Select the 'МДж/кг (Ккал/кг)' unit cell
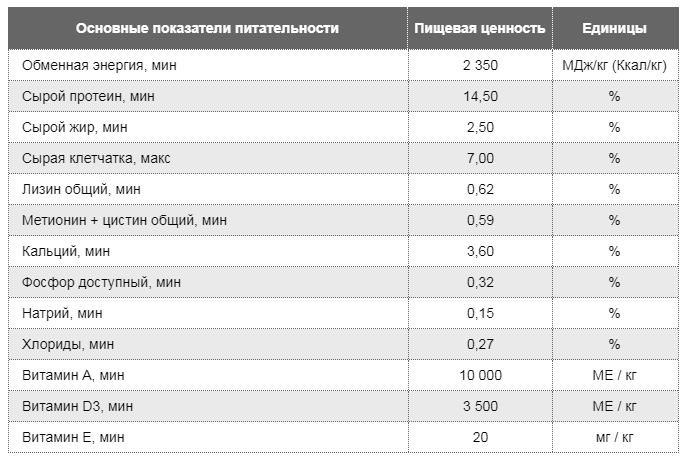 pos(614,65)
